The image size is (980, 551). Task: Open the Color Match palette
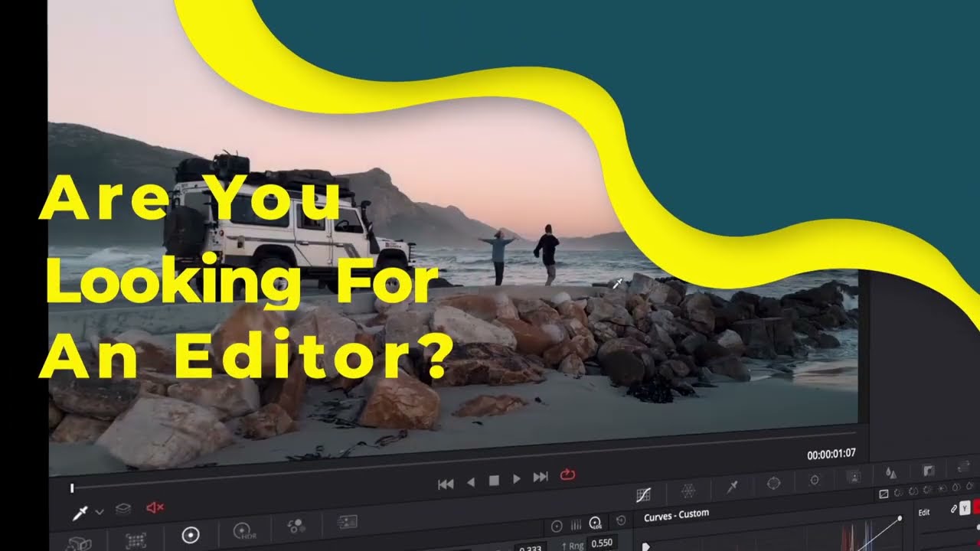tap(136, 540)
